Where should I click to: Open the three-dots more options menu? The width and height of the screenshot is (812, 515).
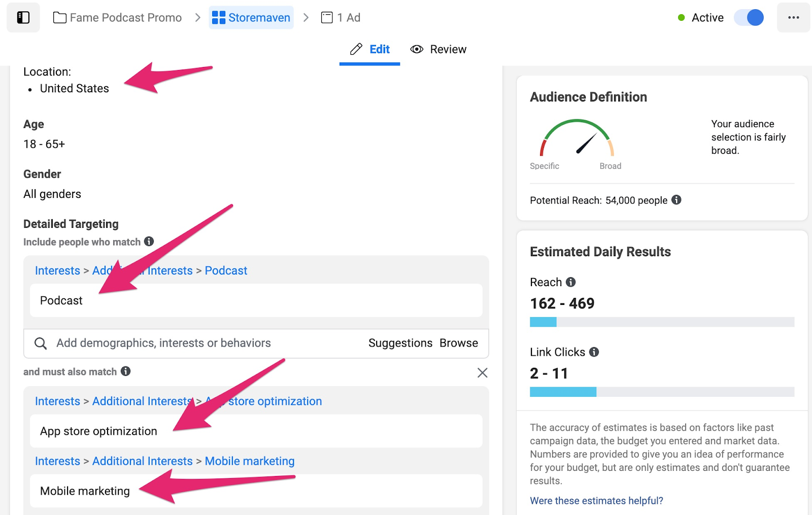pyautogui.click(x=793, y=18)
